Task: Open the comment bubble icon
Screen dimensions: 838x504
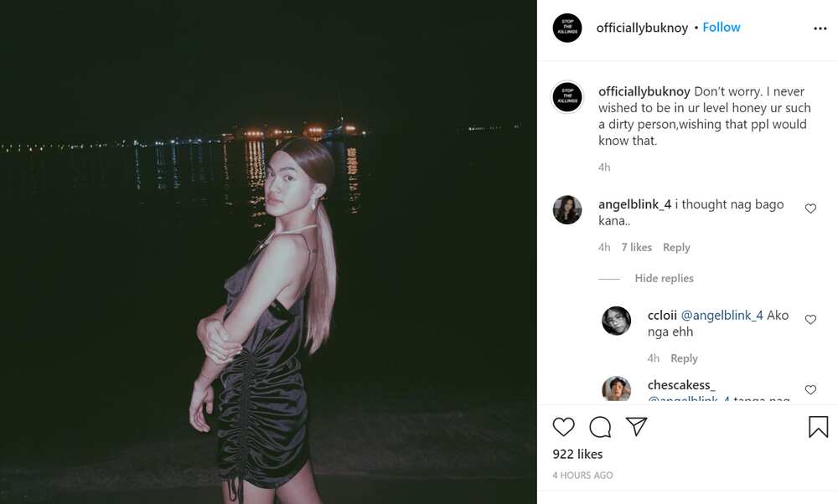Action: coord(600,427)
